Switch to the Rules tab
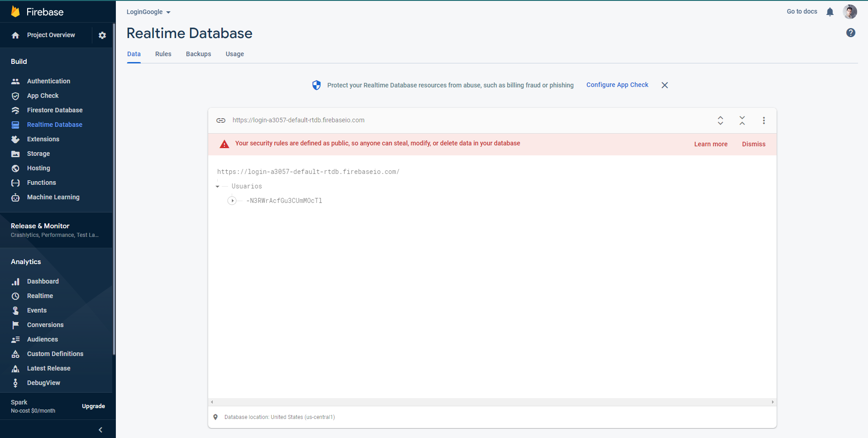868x438 pixels. click(x=163, y=54)
